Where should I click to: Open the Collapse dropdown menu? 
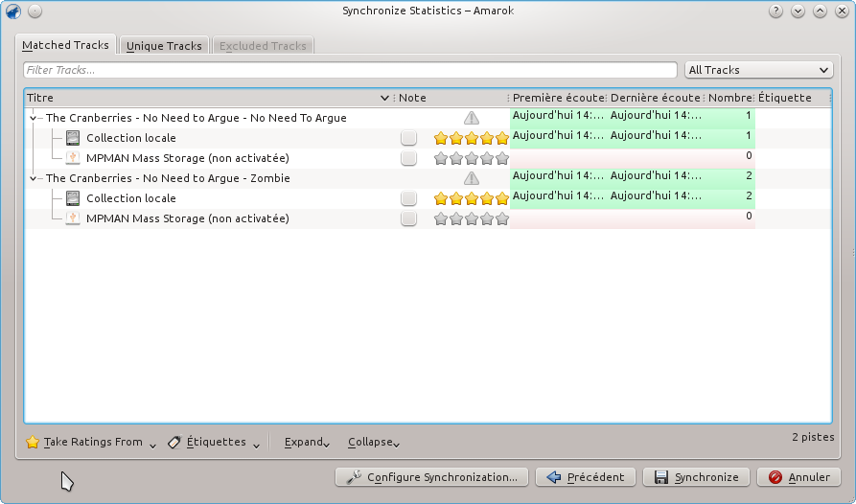pos(374,442)
